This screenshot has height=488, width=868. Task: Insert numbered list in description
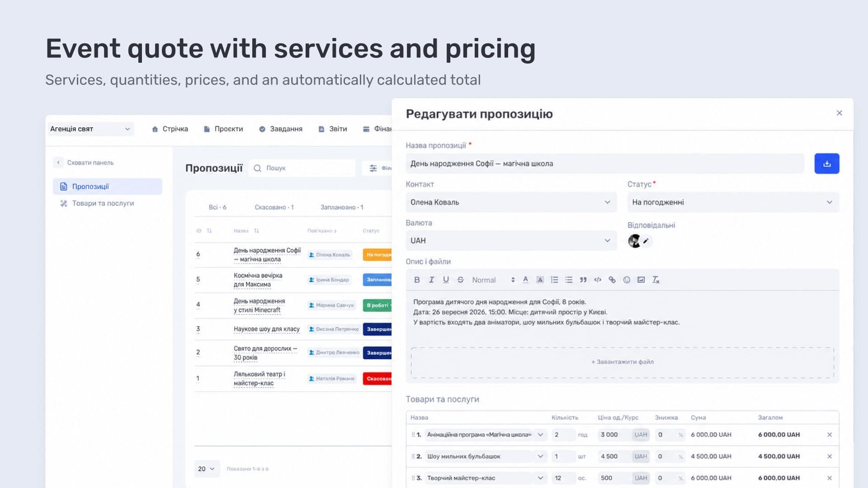pyautogui.click(x=554, y=280)
